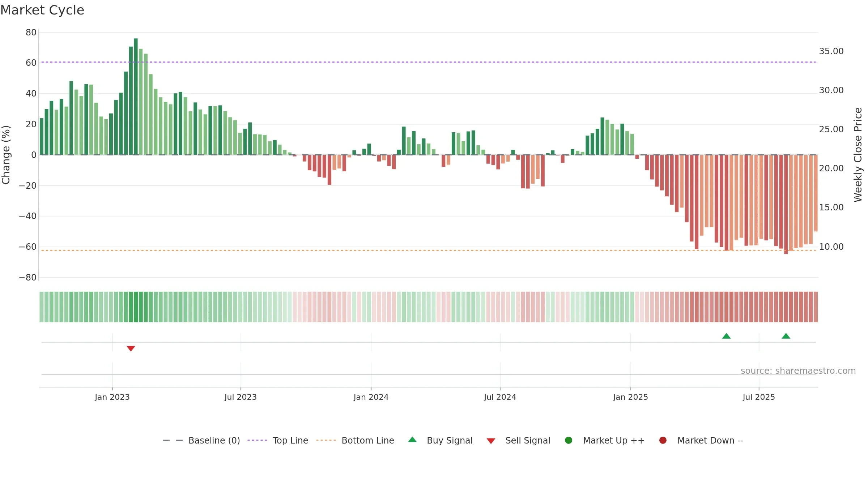Image resolution: width=868 pixels, height=488 pixels.
Task: Click the green circle icon in the legend
Action: pos(569,440)
